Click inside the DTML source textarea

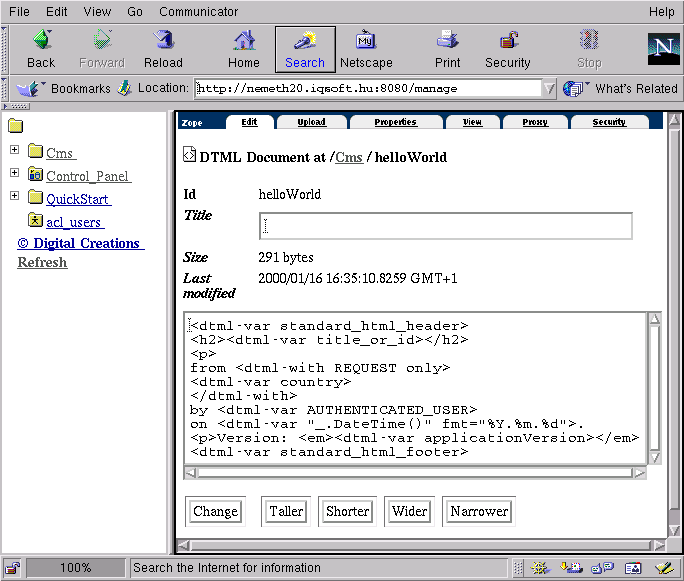coord(415,388)
